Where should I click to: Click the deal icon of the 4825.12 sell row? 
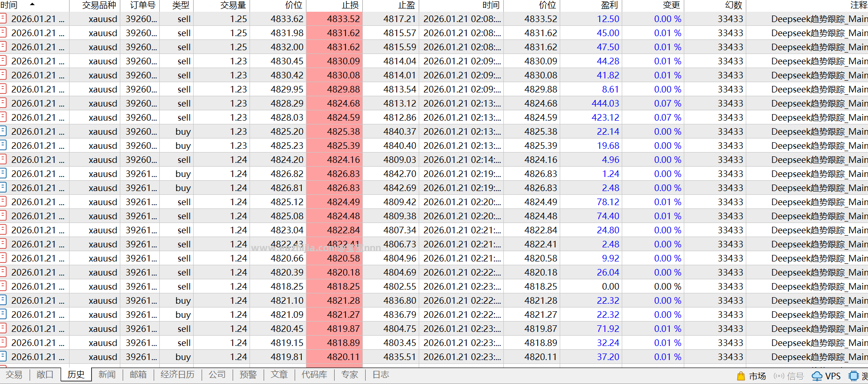point(3,202)
